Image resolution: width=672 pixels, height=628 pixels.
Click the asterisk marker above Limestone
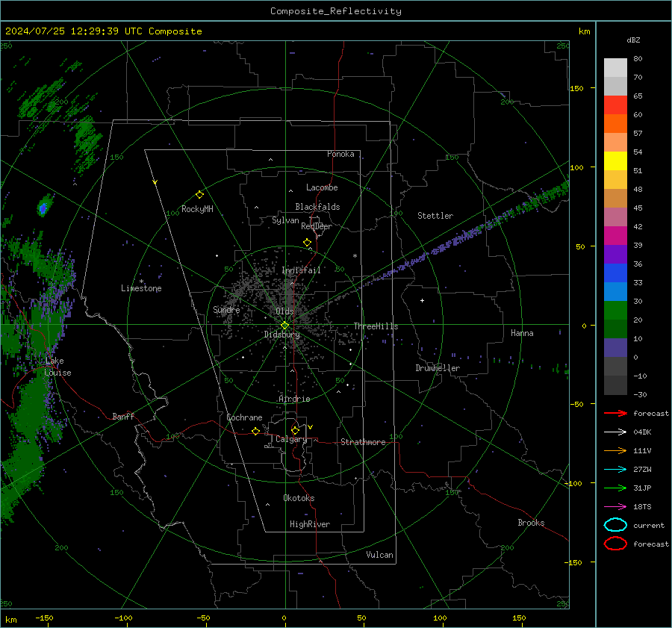click(x=141, y=282)
